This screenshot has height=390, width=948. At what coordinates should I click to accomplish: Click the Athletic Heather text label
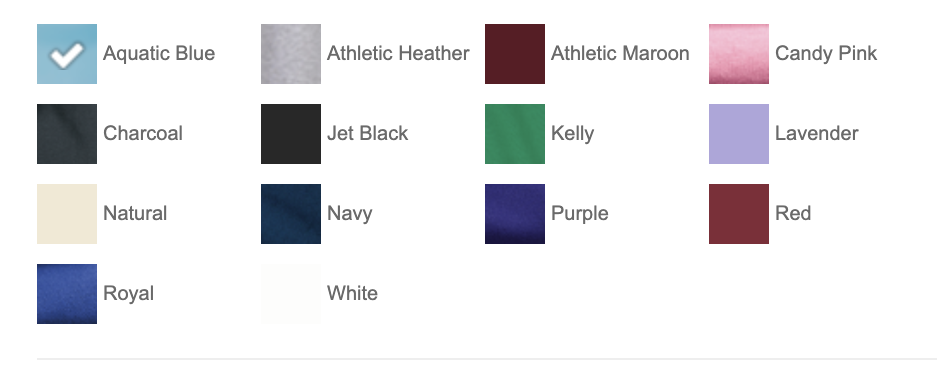[398, 53]
